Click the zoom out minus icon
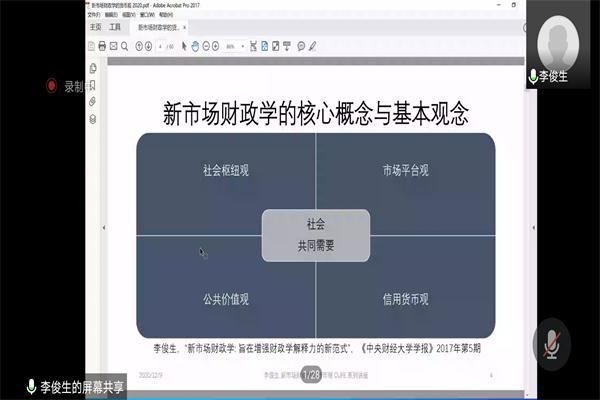The image size is (600, 400). [207, 46]
